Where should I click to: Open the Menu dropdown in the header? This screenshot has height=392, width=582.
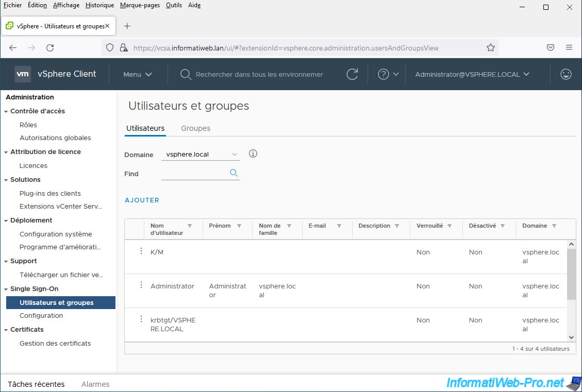point(137,75)
